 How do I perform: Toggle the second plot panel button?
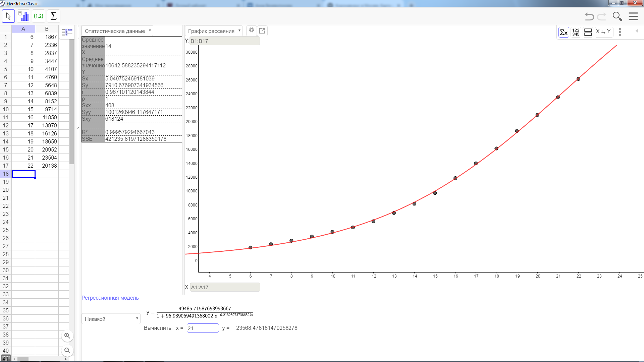coord(588,32)
